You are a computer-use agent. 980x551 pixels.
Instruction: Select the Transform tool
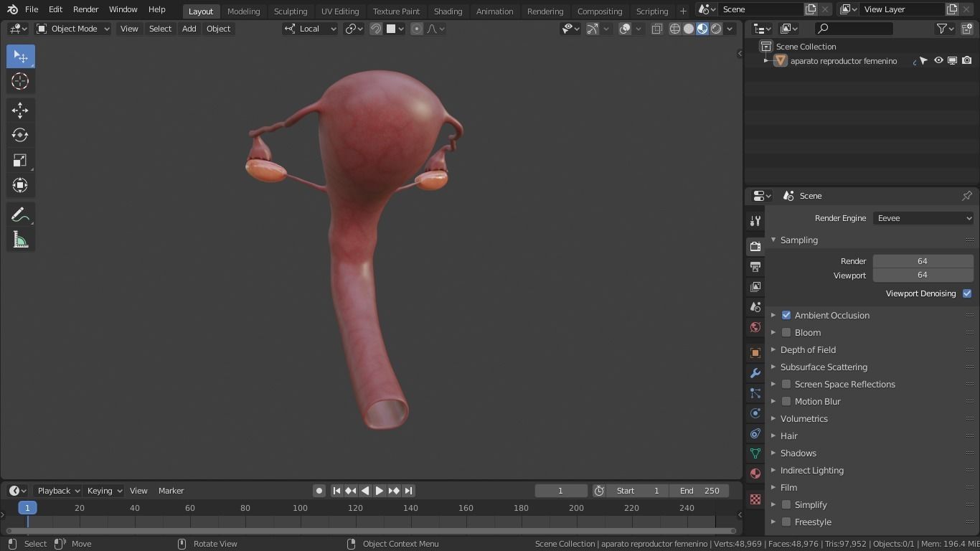coord(20,185)
